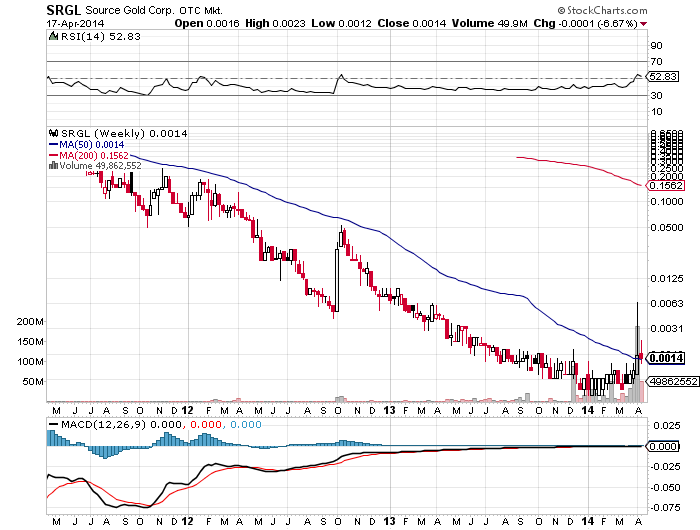Select the 12 year marker on time axis
Image resolution: width=700 pixels, height=530 pixels.
[188, 410]
